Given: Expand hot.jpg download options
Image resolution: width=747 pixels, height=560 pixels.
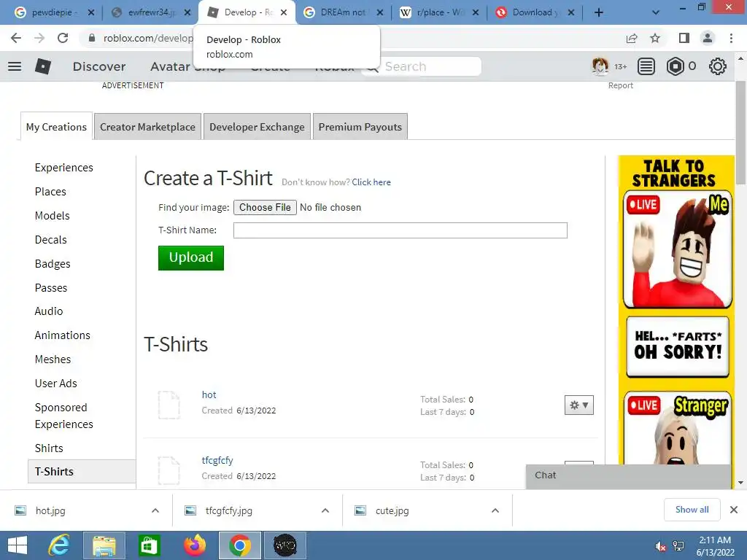Looking at the screenshot, I should click(155, 510).
